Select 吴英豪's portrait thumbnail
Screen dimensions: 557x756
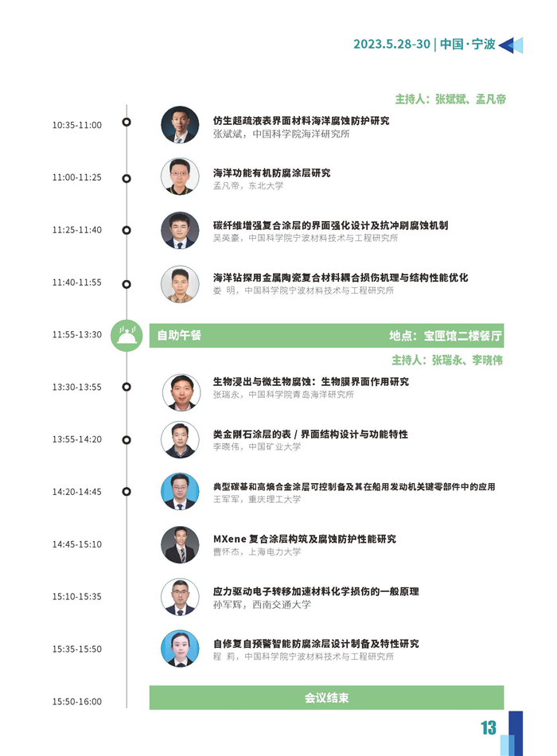tap(180, 230)
